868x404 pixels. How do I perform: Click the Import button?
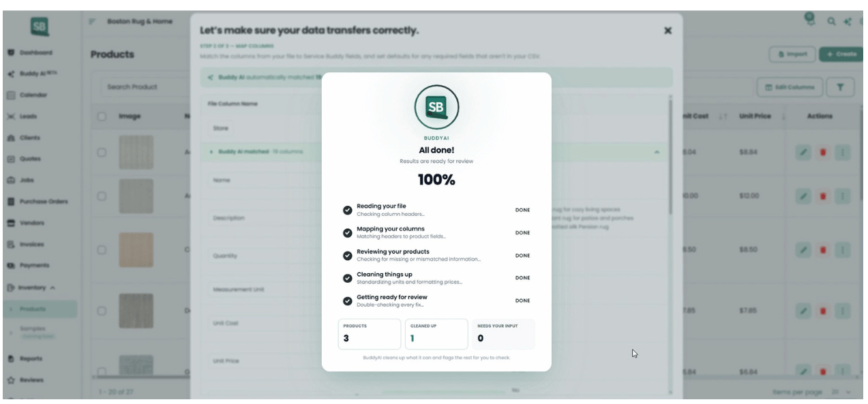[x=792, y=54]
